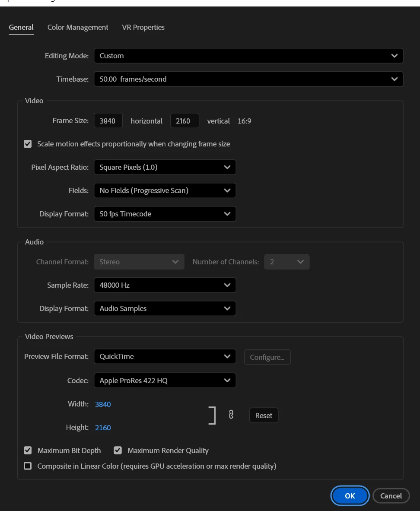
Task: Expand the Codec Apple ProRes 422 HQ dropdown
Action: [x=165, y=380]
